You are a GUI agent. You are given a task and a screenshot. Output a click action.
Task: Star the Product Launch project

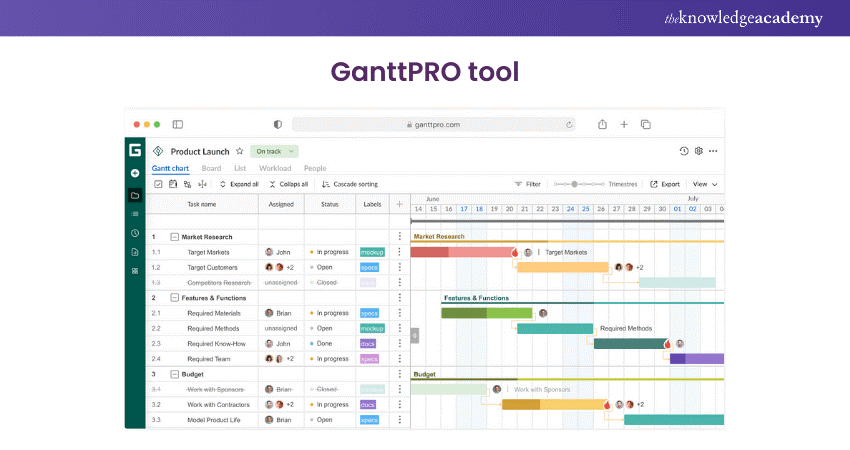pyautogui.click(x=239, y=151)
